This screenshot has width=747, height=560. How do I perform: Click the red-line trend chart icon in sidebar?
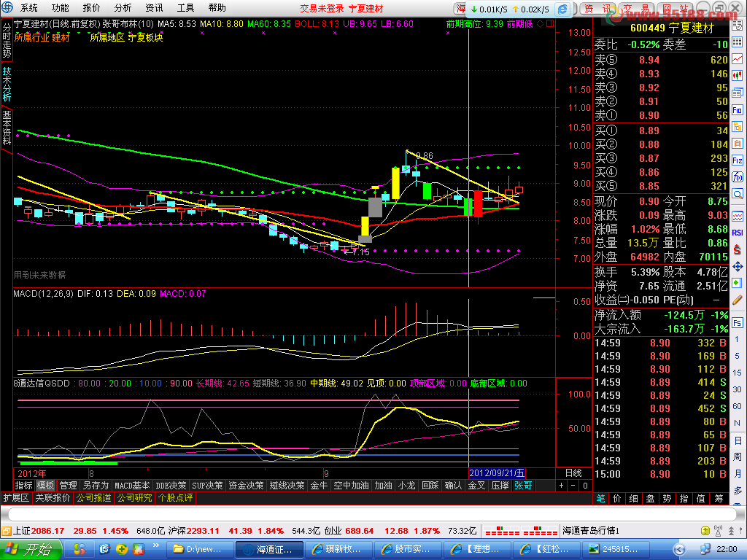point(738,58)
